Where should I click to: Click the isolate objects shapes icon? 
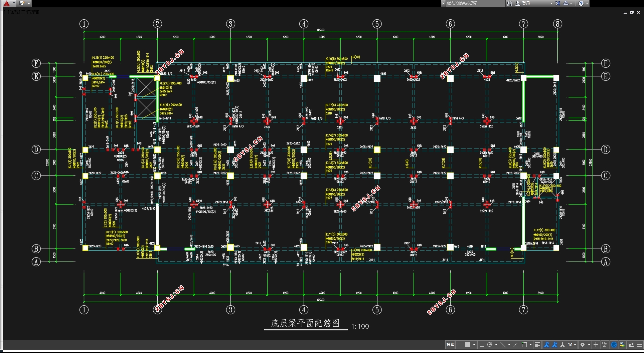pos(605,345)
